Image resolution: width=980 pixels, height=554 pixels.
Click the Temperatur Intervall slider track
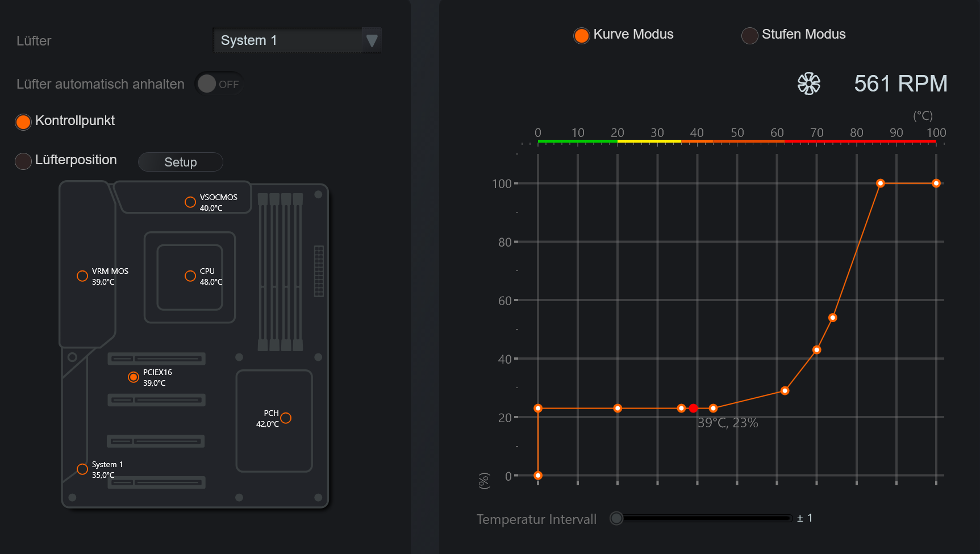coord(704,518)
